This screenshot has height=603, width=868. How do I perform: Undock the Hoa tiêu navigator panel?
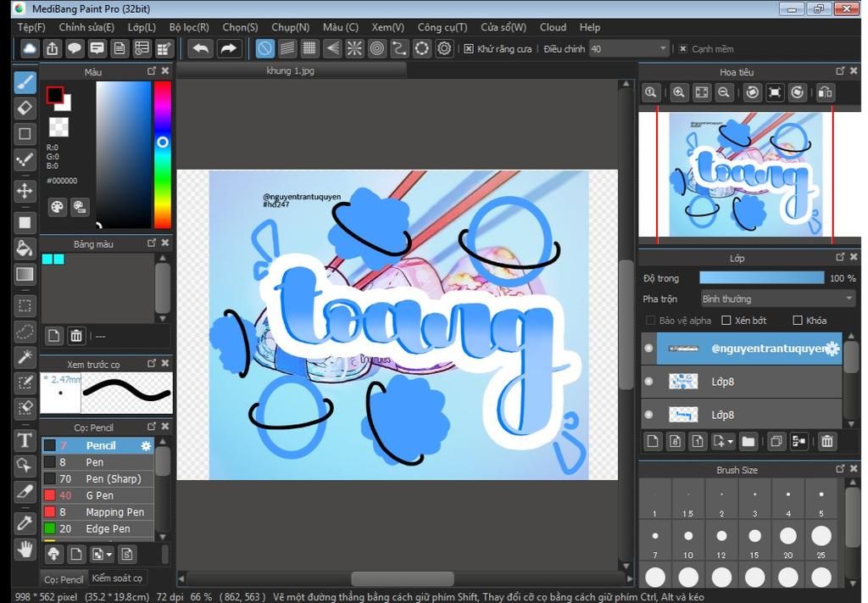coord(840,71)
